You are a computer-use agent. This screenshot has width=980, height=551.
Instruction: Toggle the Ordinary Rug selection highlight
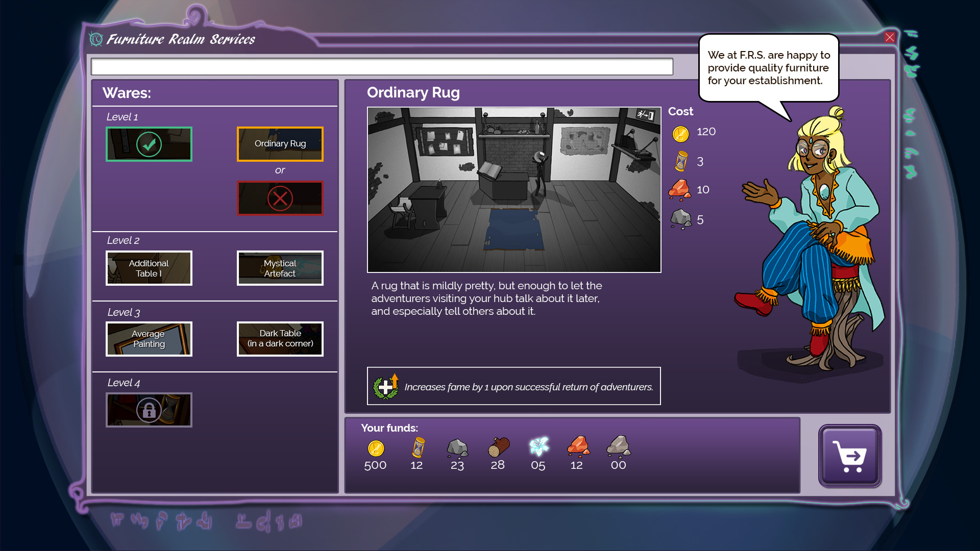click(x=280, y=144)
